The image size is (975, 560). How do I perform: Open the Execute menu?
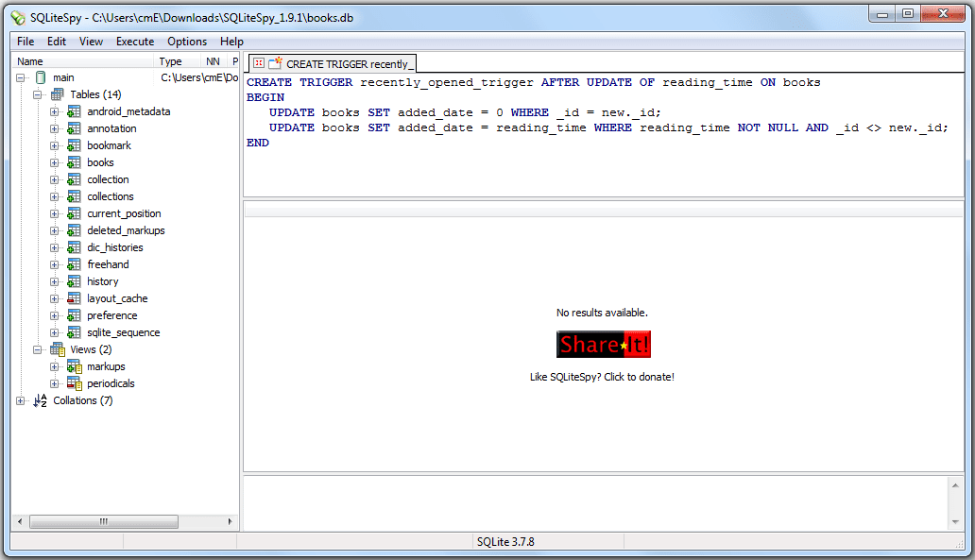135,42
